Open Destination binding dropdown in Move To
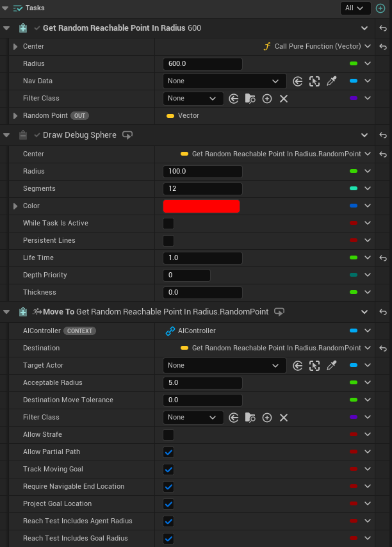 368,348
